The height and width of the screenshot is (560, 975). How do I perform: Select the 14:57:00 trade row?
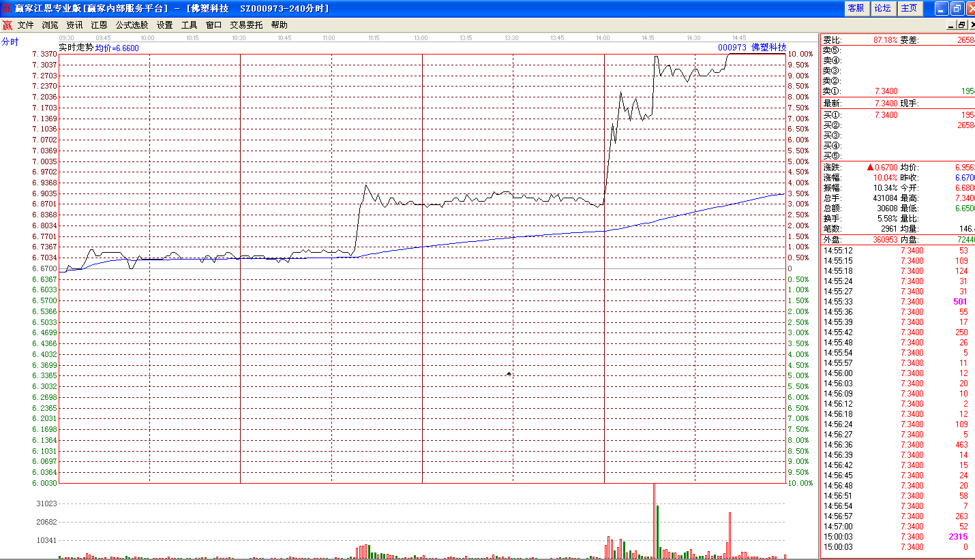[897, 527]
